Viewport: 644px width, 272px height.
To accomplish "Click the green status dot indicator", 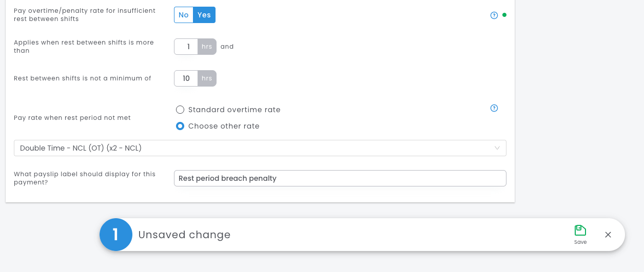I will coord(504,15).
